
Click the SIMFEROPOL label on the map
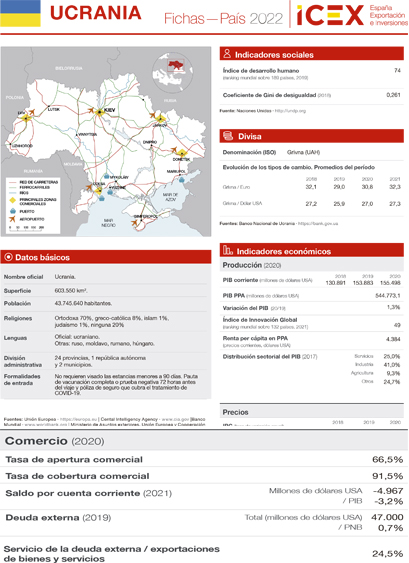(x=145, y=216)
